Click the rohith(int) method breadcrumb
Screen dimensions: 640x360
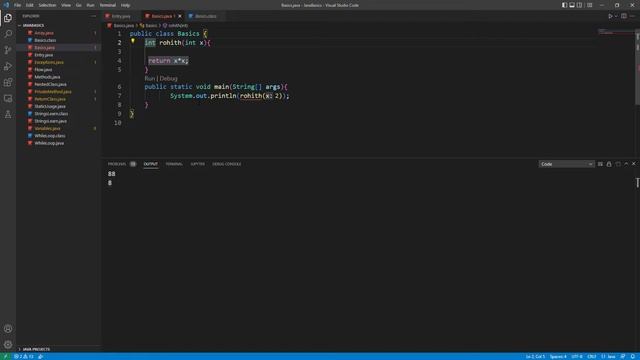[x=176, y=25]
